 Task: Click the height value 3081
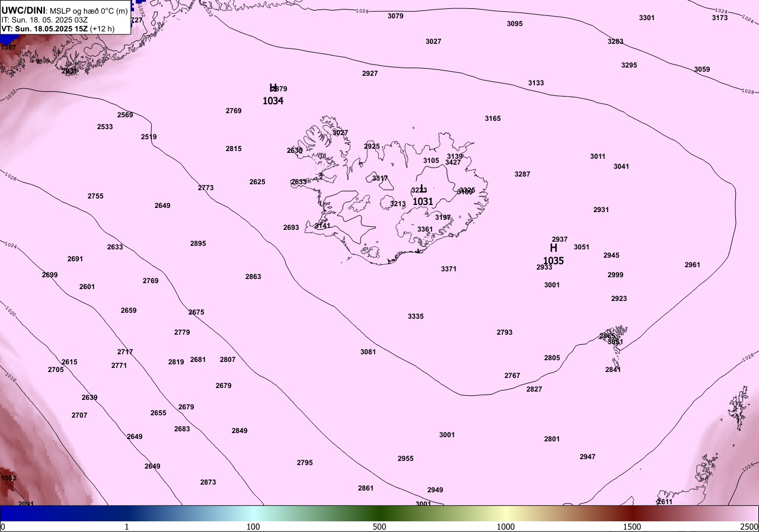368,352
